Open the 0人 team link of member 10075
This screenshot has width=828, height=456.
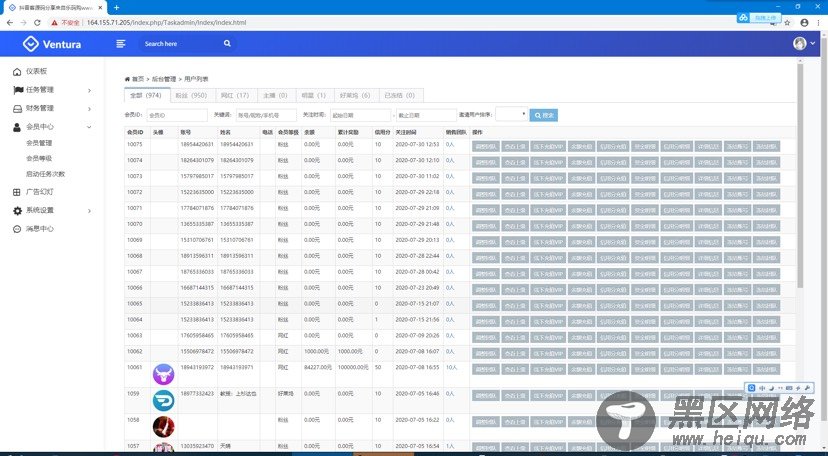click(450, 144)
